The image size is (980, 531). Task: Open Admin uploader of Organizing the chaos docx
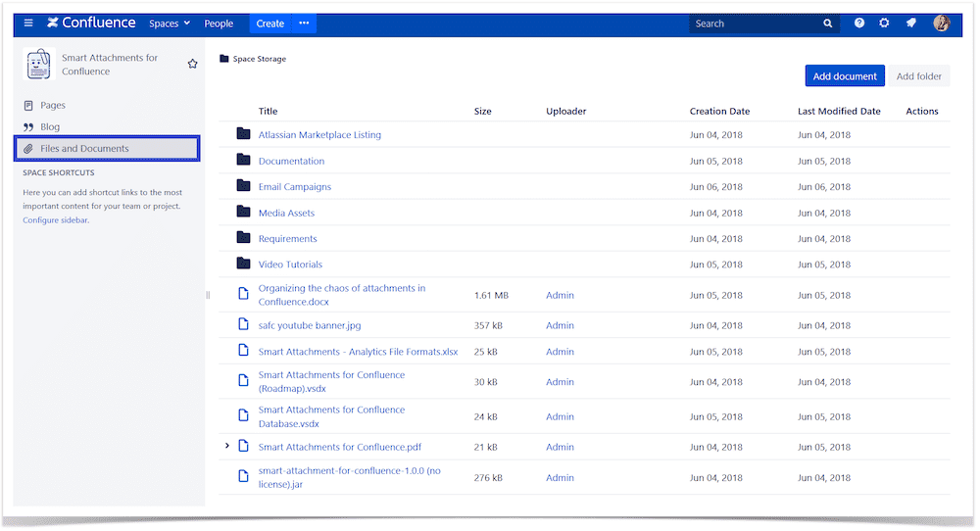point(560,296)
